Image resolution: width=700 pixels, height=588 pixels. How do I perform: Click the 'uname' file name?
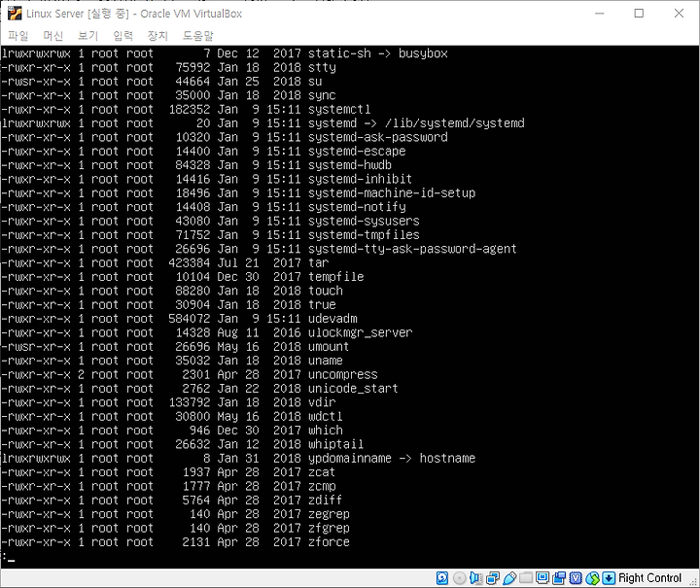(x=326, y=361)
